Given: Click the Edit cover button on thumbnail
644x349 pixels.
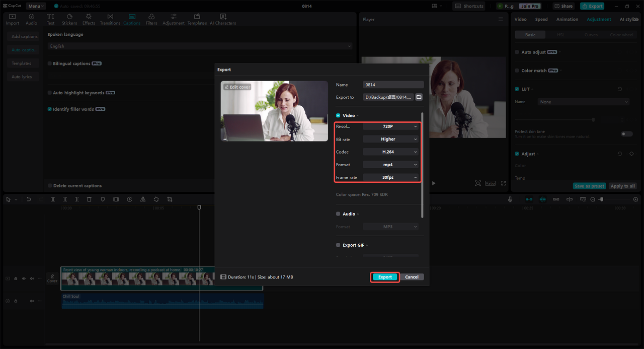Looking at the screenshot, I should 237,87.
